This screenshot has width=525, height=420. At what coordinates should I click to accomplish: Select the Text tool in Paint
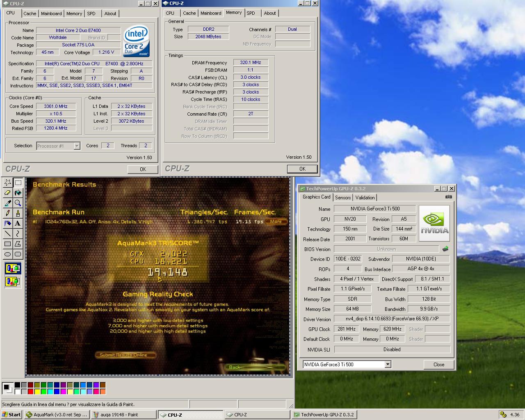18,224
